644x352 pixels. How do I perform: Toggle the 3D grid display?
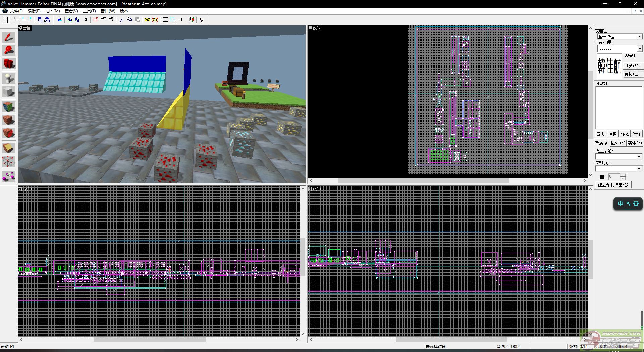(13, 20)
